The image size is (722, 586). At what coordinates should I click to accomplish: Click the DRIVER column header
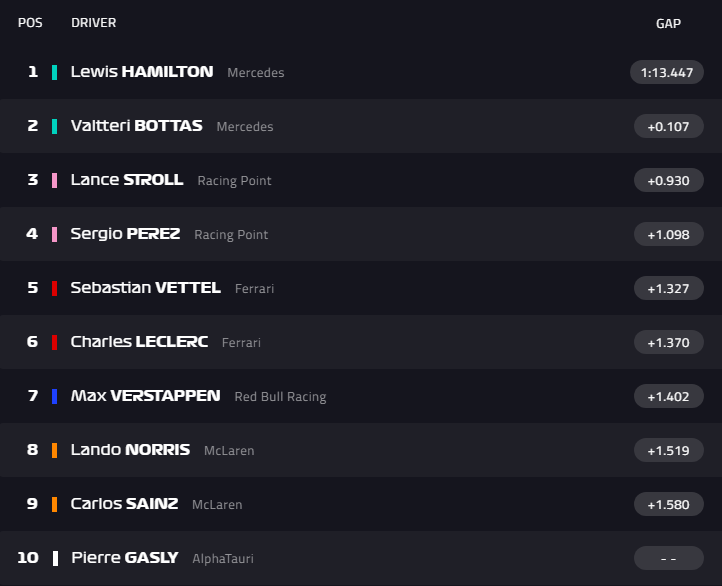tap(94, 23)
